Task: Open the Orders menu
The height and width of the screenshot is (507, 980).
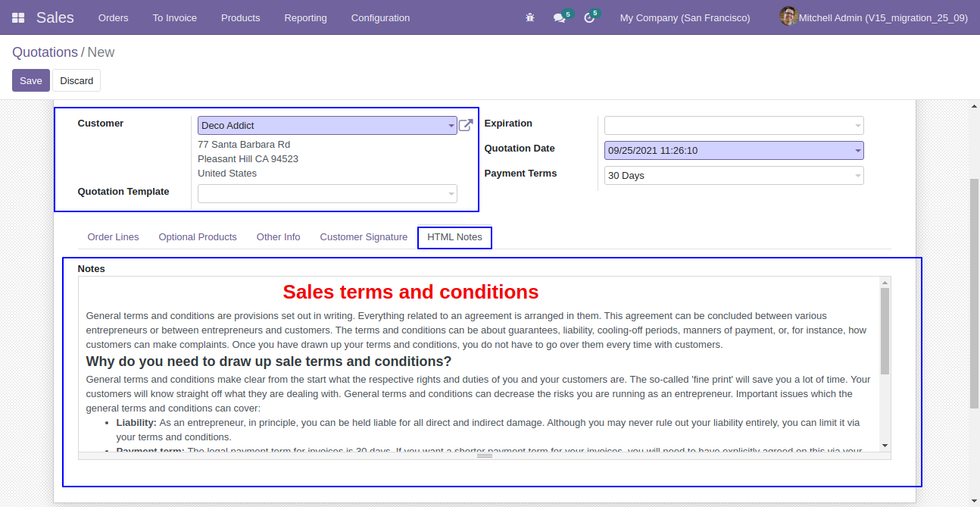Action: (x=114, y=17)
